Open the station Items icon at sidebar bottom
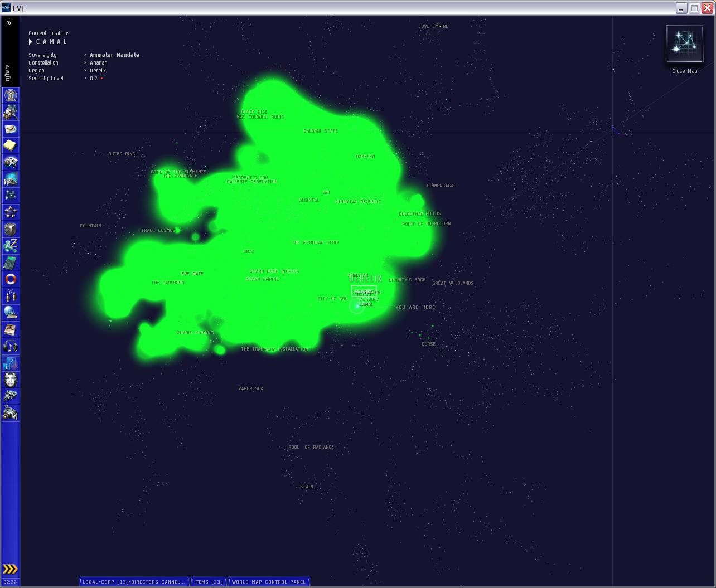The height and width of the screenshot is (588, 716). tap(10, 413)
